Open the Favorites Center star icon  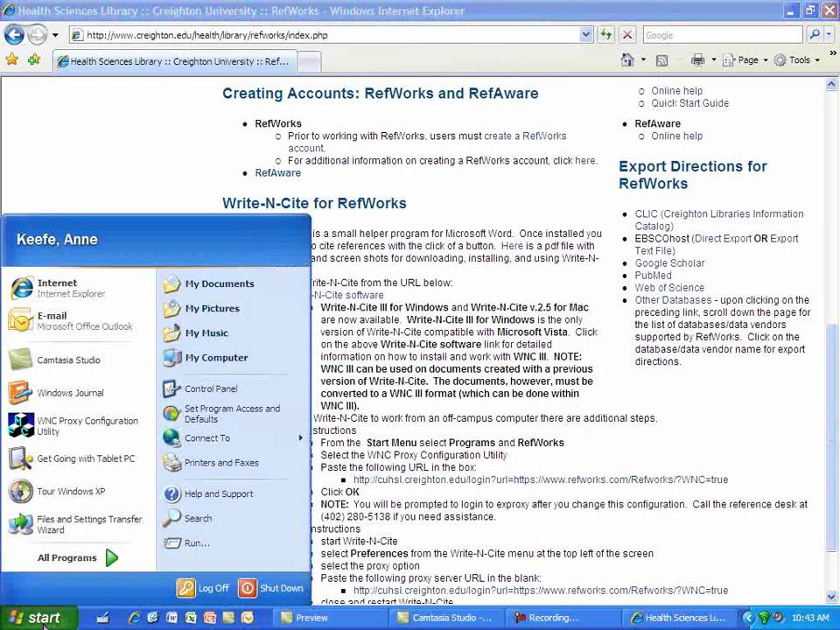[x=11, y=59]
